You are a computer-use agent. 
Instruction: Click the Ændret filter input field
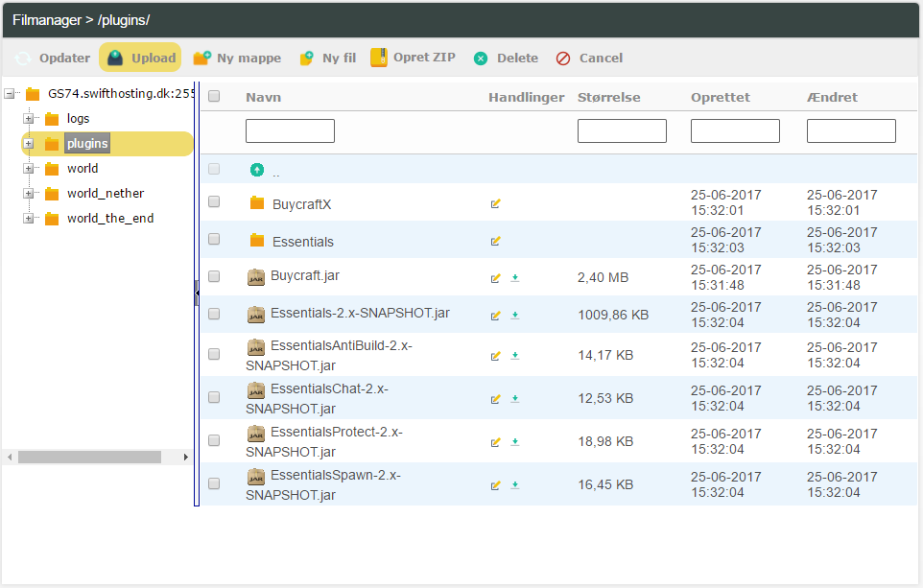851,130
